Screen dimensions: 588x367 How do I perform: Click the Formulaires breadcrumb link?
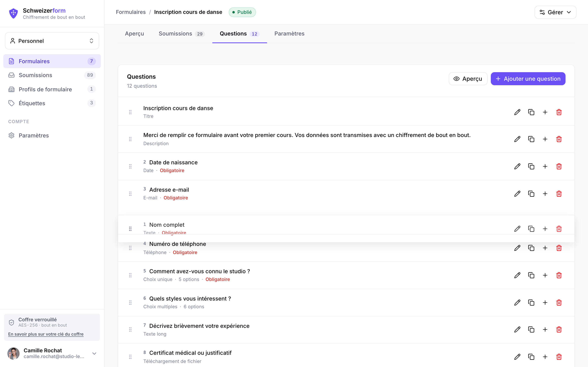coord(131,12)
